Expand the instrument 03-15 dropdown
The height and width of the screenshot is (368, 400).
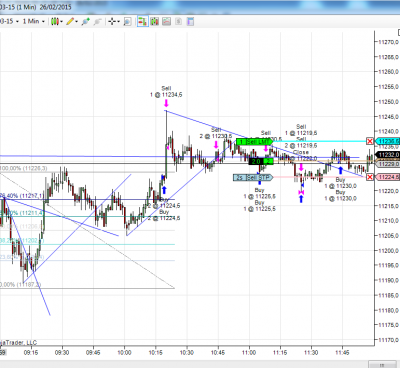[9, 21]
